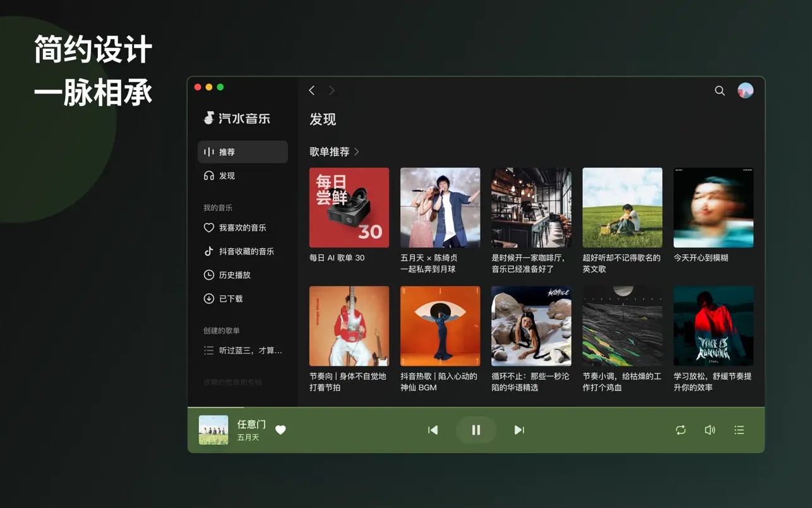
Task: Click the title 每日 AI 歌单 30
Action: click(x=337, y=258)
